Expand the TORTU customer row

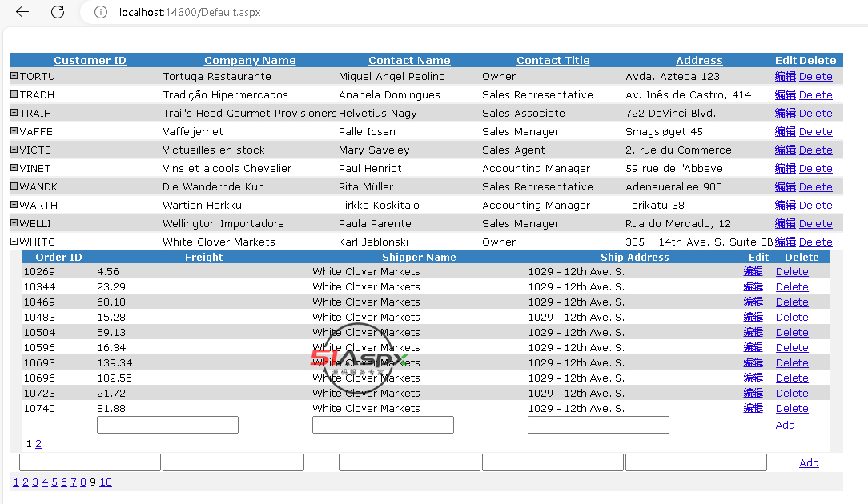[x=14, y=76]
